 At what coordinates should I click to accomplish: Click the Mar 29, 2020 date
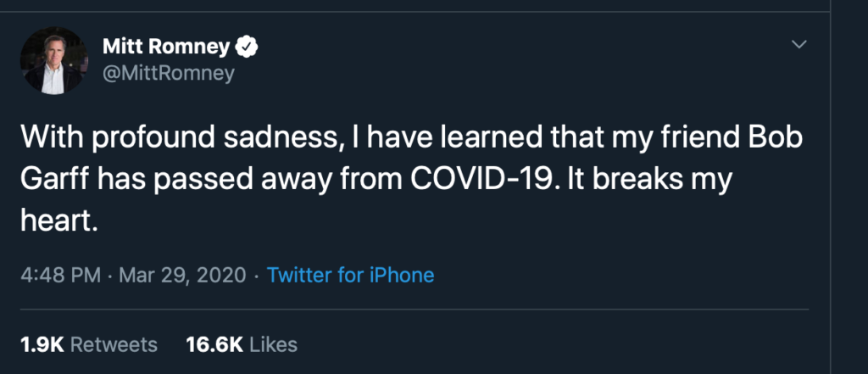pos(182,275)
